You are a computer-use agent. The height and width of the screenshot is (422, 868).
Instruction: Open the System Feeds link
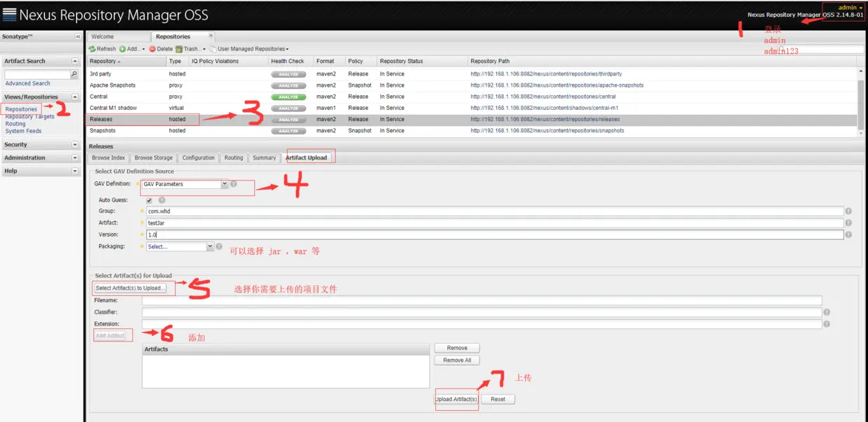click(23, 131)
